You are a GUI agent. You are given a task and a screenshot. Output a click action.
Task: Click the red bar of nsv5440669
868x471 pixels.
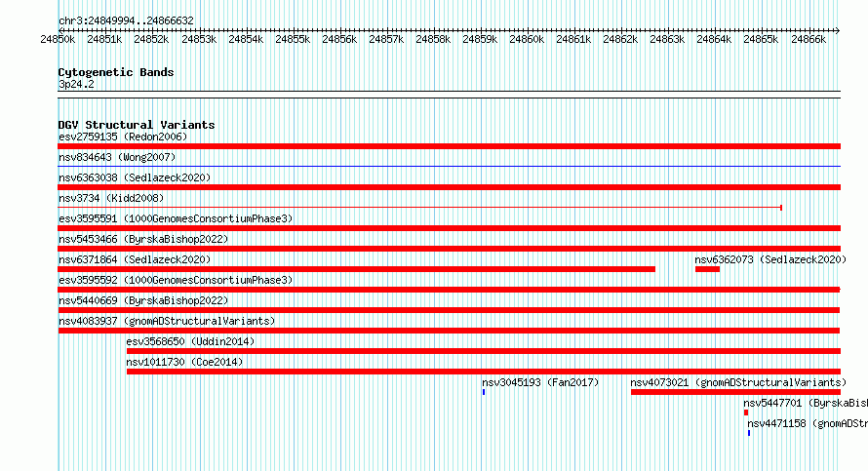point(449,310)
